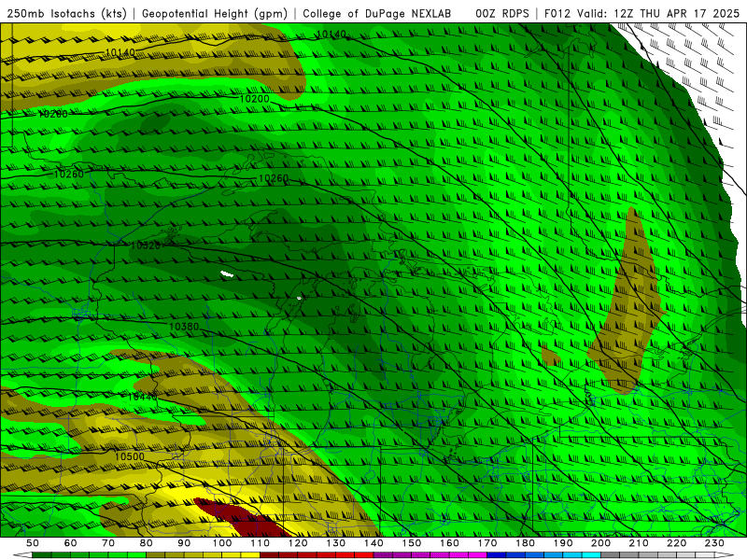Click the lightest gray swatch under 230

tap(705, 554)
